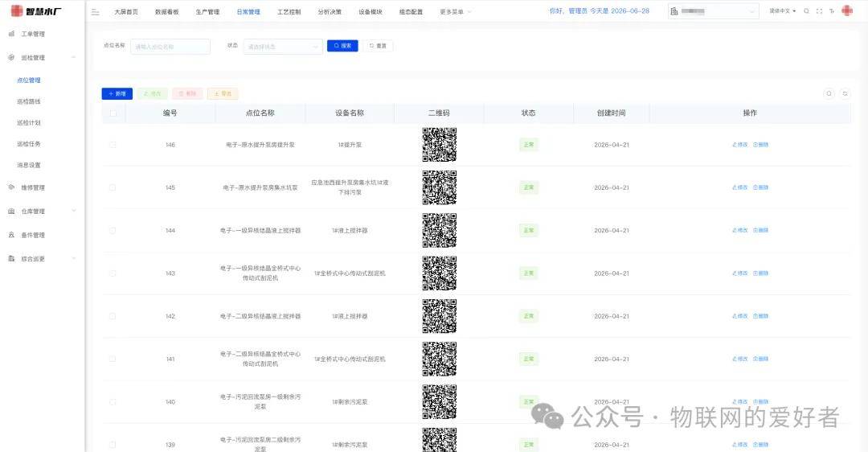
Task: Switch to 设备模块 top menu
Action: [371, 11]
